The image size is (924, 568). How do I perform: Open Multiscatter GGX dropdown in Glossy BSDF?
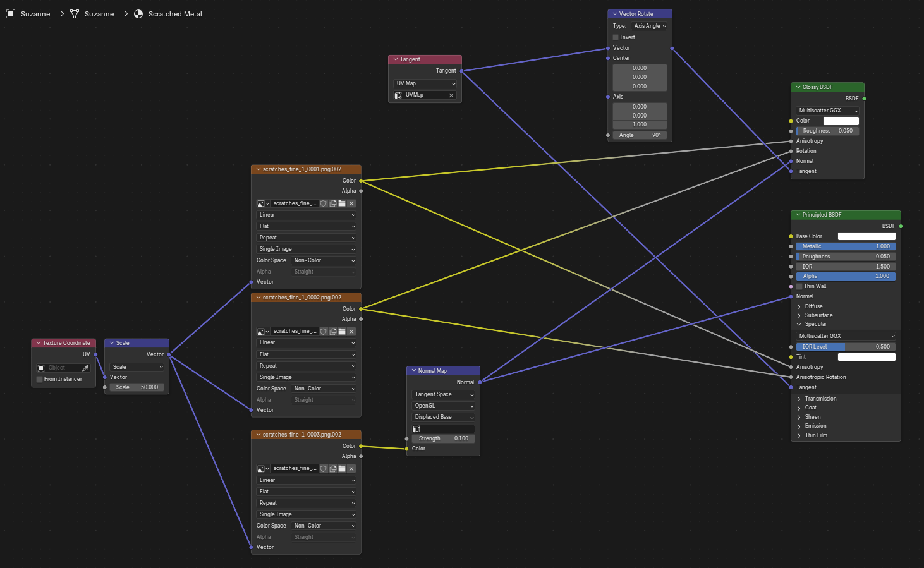(x=827, y=111)
